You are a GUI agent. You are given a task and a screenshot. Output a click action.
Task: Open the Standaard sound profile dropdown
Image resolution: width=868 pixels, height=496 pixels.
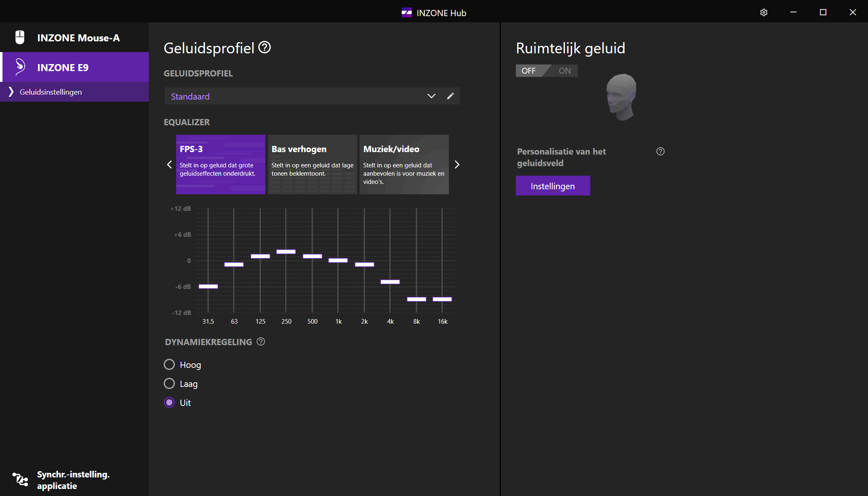point(431,96)
